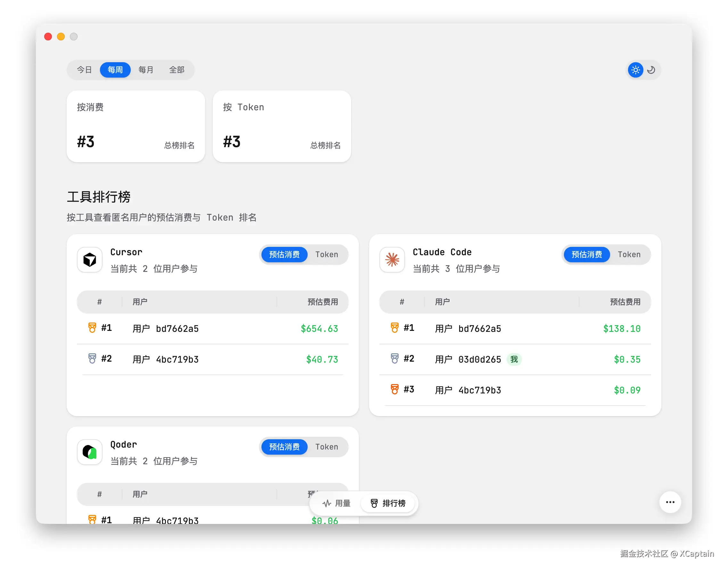The height and width of the screenshot is (572, 728).
Task: Click 用户 column header in Qoder table
Action: 140,494
